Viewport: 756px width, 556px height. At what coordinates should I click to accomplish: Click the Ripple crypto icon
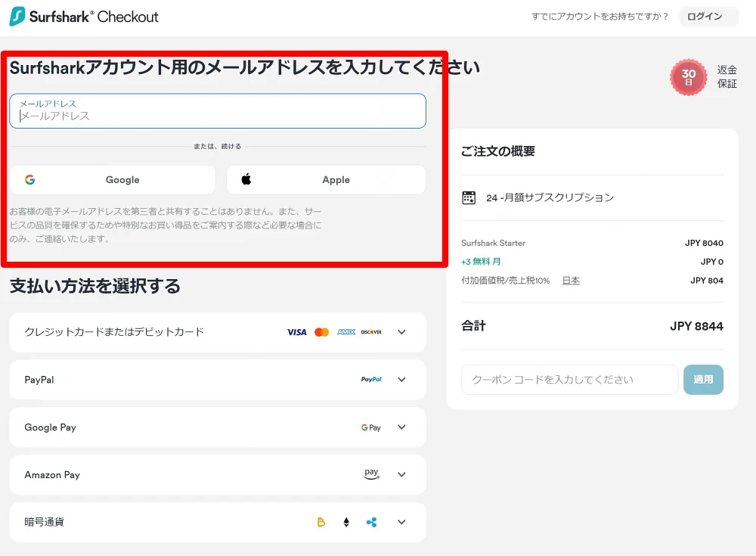371,522
